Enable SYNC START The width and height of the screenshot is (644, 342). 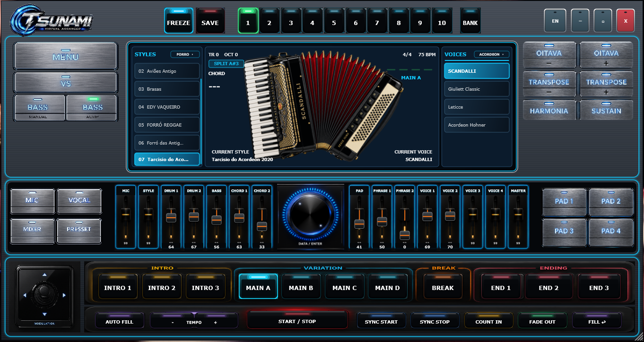pyautogui.click(x=381, y=321)
